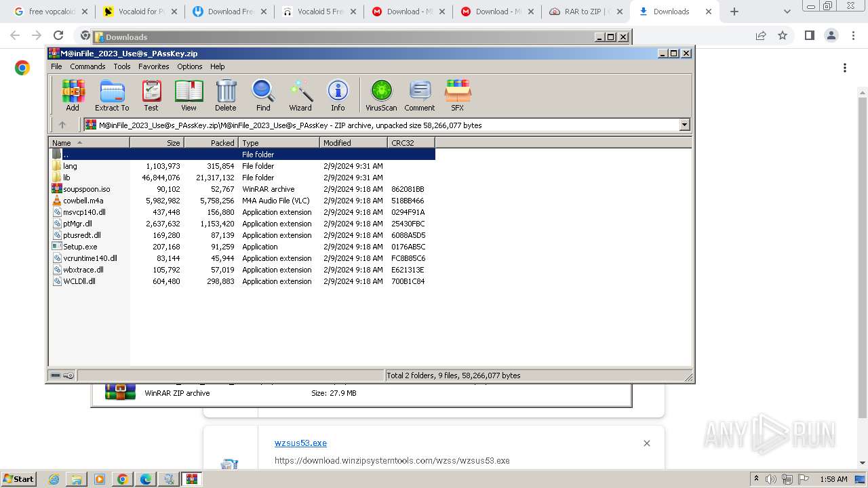The height and width of the screenshot is (488, 868).
Task: Open the View tool icon
Action: point(189,96)
